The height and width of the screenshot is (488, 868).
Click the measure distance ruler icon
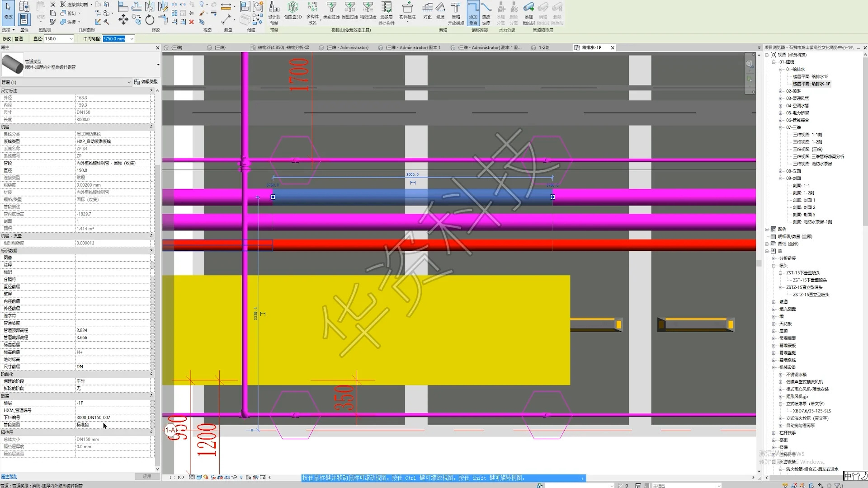tap(226, 6)
